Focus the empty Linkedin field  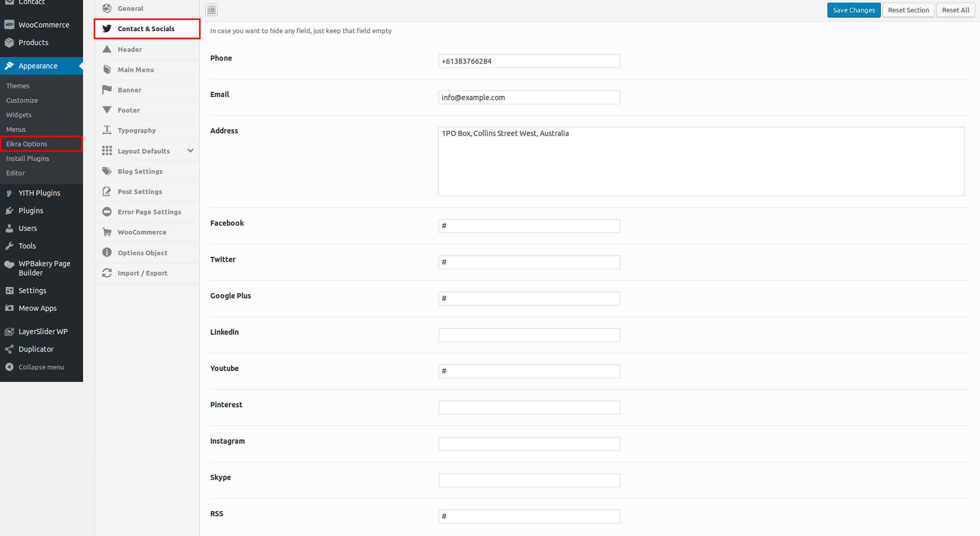pos(529,335)
